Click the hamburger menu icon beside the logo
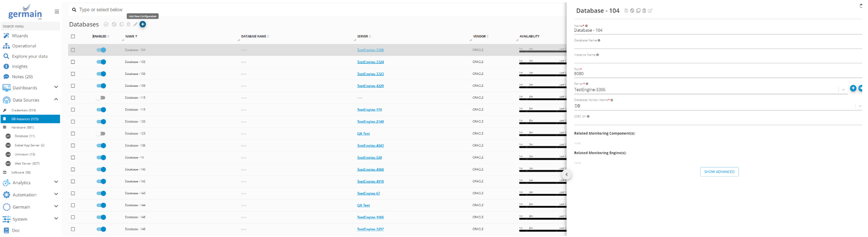This screenshot has width=868, height=237. click(57, 12)
